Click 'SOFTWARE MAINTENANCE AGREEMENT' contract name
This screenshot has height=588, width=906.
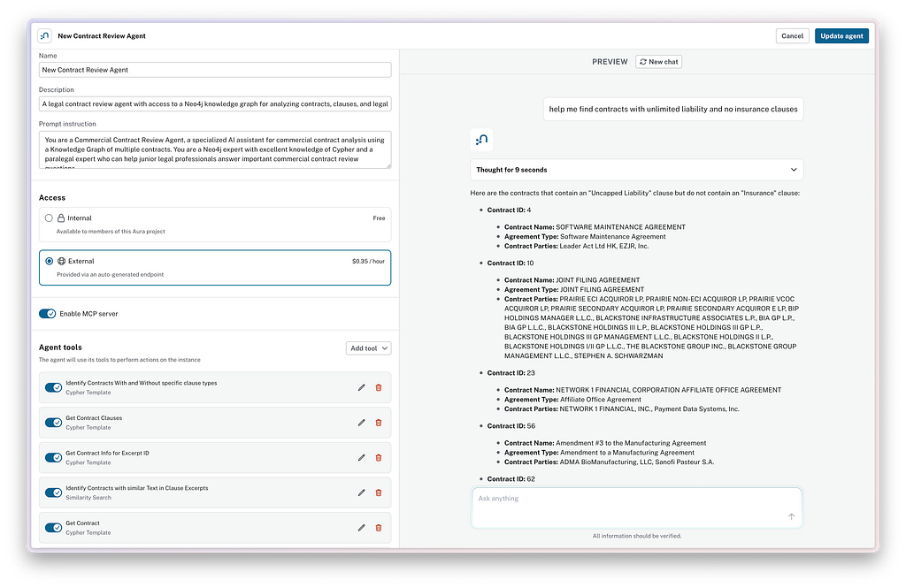620,227
